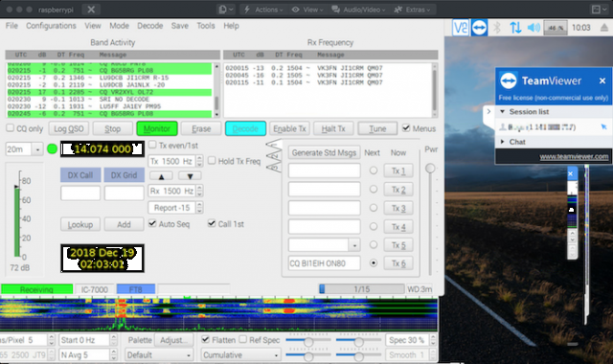The width and height of the screenshot is (613, 364).
Task: Open the Tools menu
Action: point(206,26)
